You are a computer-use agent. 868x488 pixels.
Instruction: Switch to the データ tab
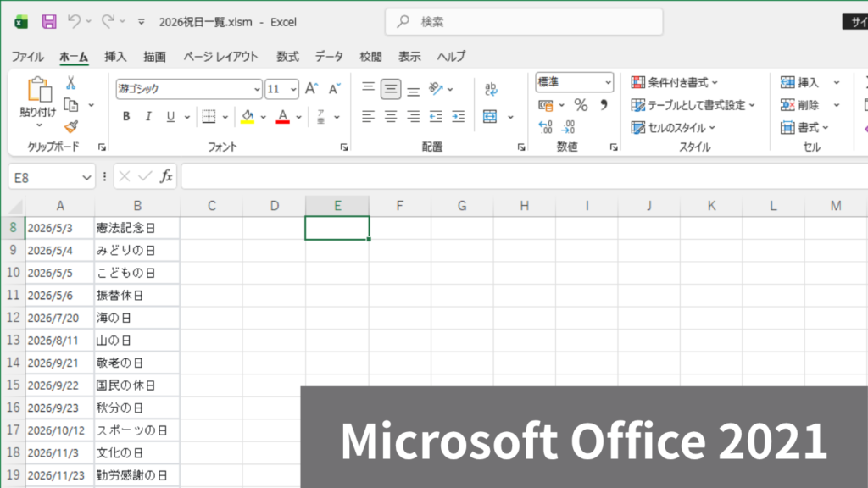click(329, 57)
